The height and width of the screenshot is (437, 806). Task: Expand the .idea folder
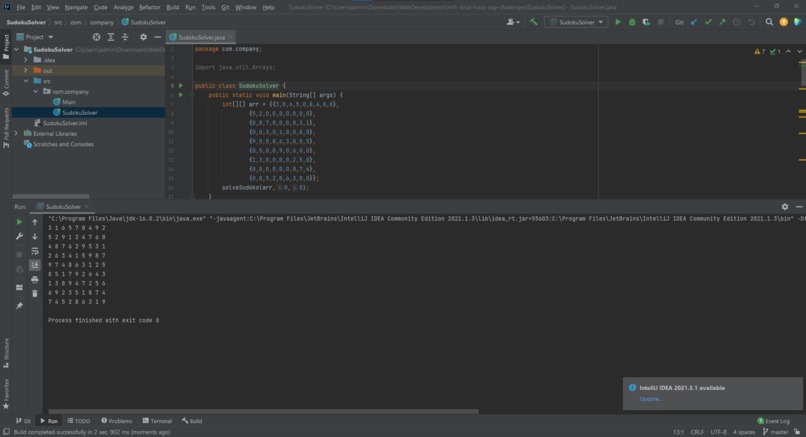[x=26, y=60]
